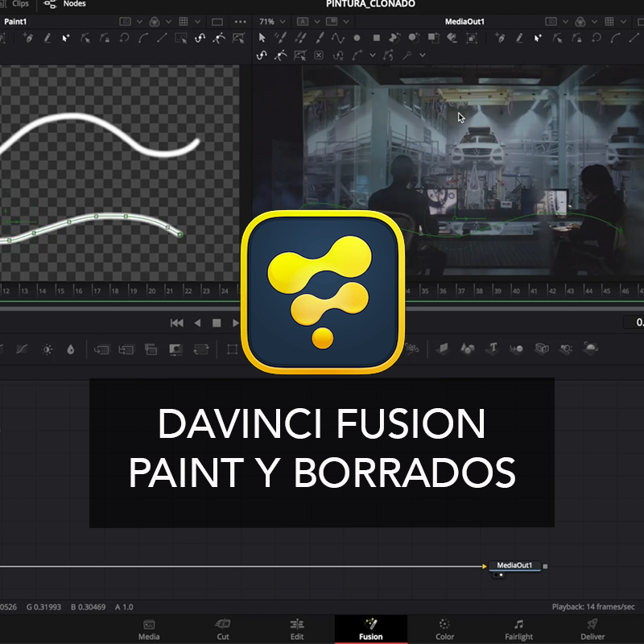This screenshot has height=644, width=644.
Task: Toggle Shape Box in Paint1 viewer
Action: point(238,38)
